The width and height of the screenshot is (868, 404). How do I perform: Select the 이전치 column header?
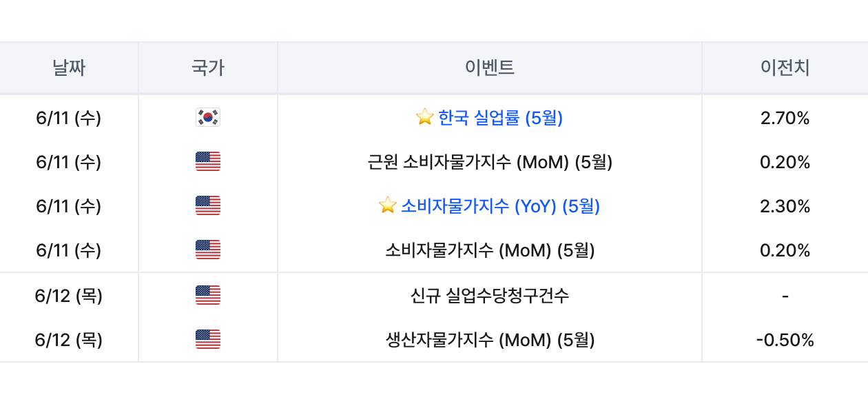click(x=785, y=68)
